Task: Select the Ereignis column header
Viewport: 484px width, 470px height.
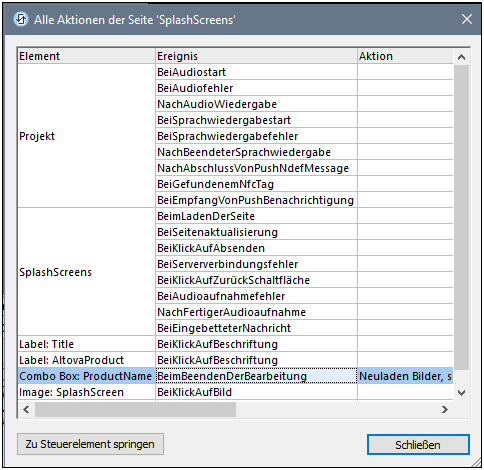Action: [256, 56]
